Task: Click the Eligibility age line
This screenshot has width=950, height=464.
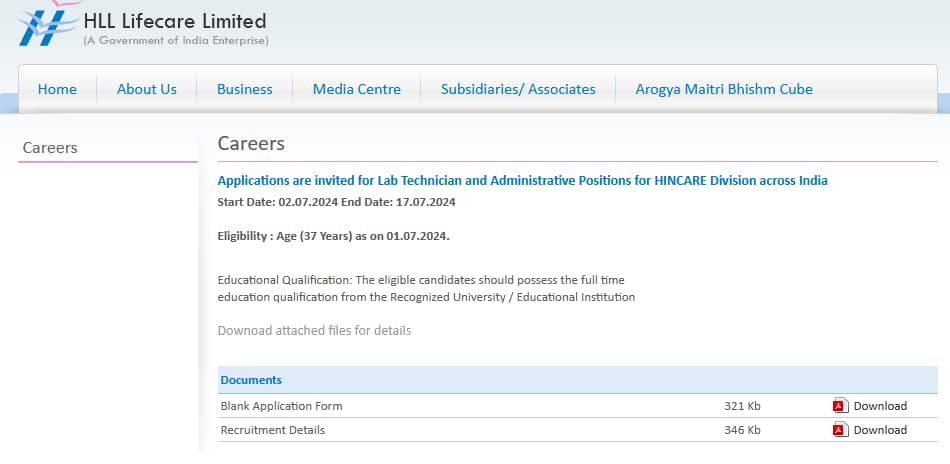Action: [x=333, y=236]
